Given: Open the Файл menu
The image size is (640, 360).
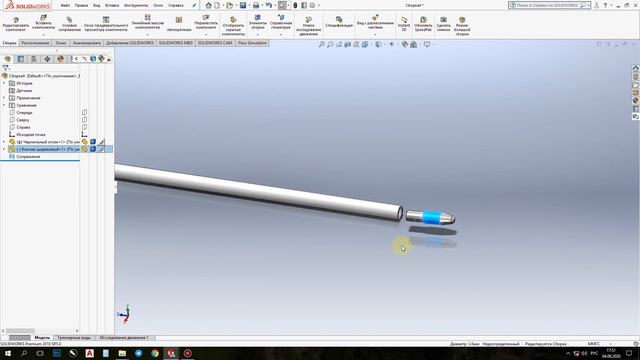Looking at the screenshot, I should (x=65, y=5).
